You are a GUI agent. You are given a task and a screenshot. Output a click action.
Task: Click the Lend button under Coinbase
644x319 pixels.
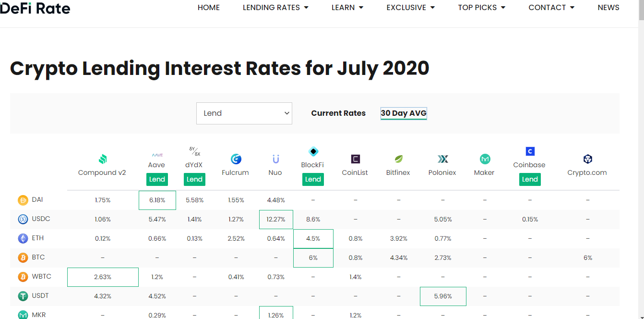pyautogui.click(x=530, y=179)
